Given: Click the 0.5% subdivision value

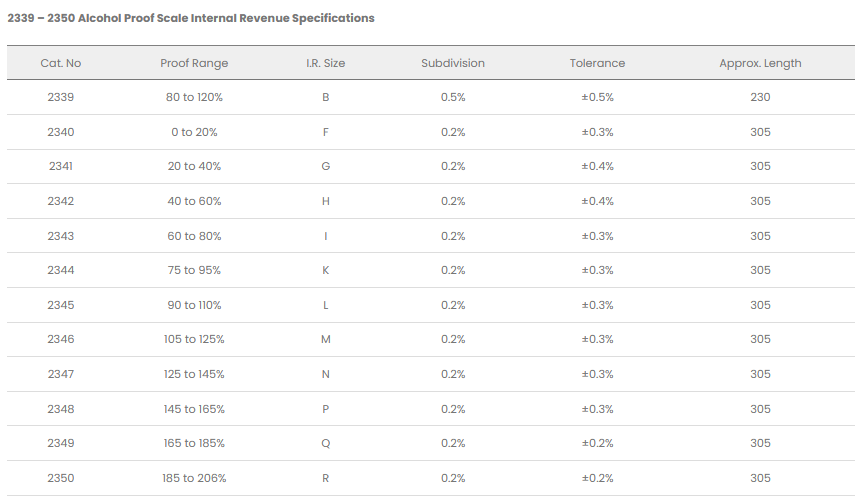Looking at the screenshot, I should [x=453, y=98].
